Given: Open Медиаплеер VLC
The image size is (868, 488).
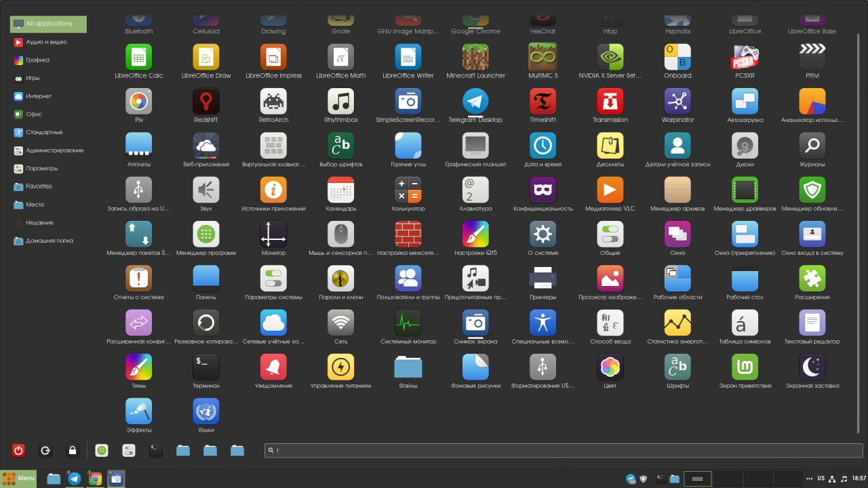Looking at the screenshot, I should (610, 190).
